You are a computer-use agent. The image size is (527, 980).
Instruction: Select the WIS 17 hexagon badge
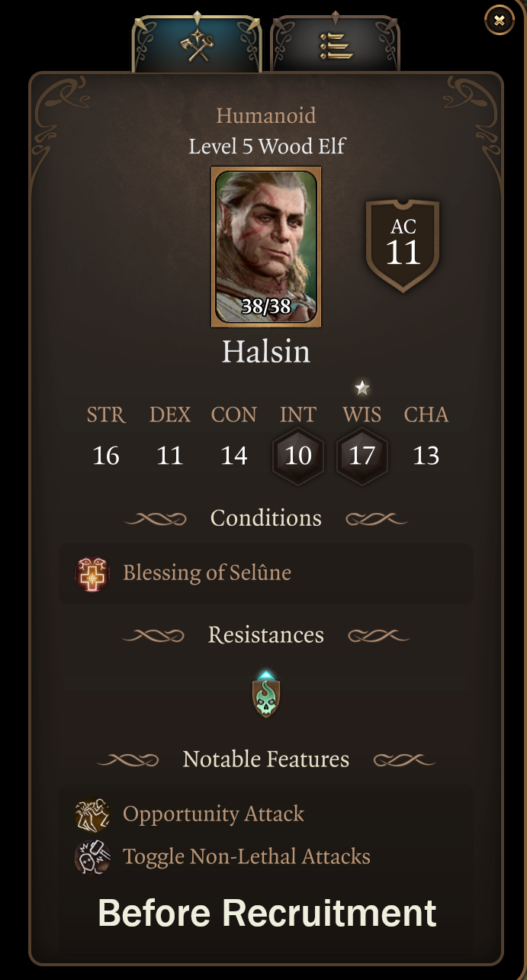click(362, 456)
